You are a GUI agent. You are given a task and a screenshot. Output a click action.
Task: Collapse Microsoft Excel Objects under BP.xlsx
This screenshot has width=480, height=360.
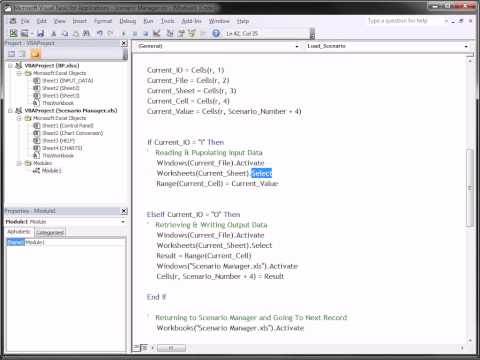19,73
